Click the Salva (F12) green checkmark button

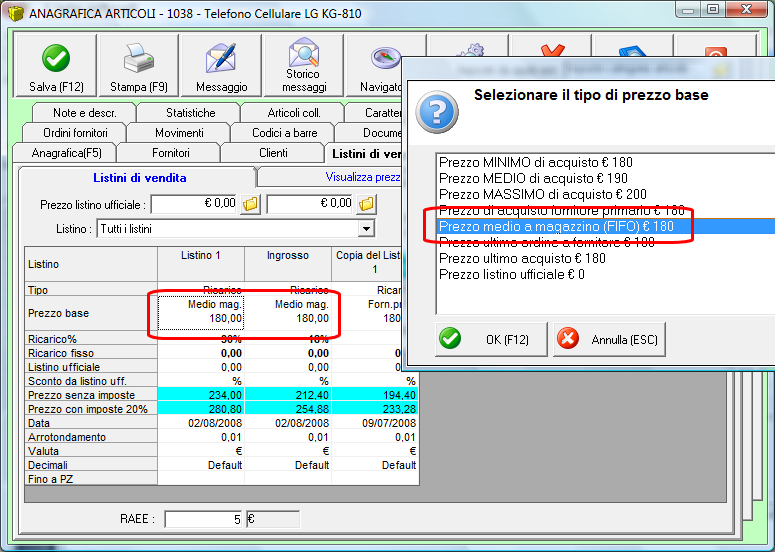click(56, 65)
